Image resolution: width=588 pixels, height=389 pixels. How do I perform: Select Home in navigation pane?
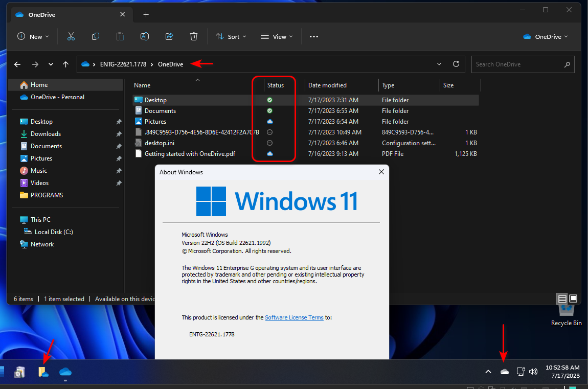[x=65, y=85]
